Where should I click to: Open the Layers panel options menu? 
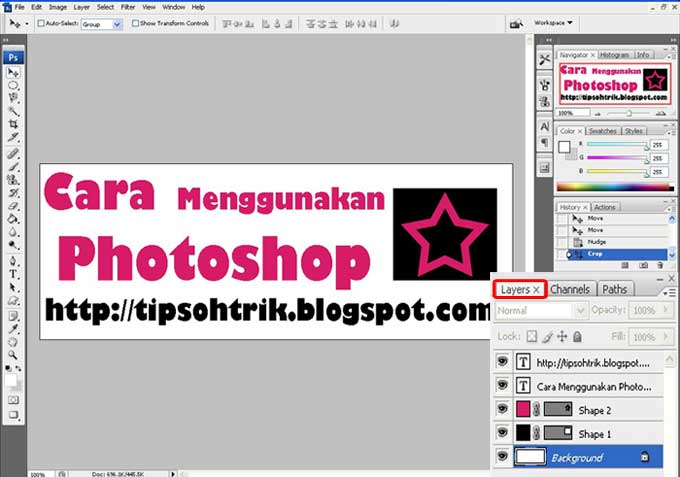pos(669,293)
